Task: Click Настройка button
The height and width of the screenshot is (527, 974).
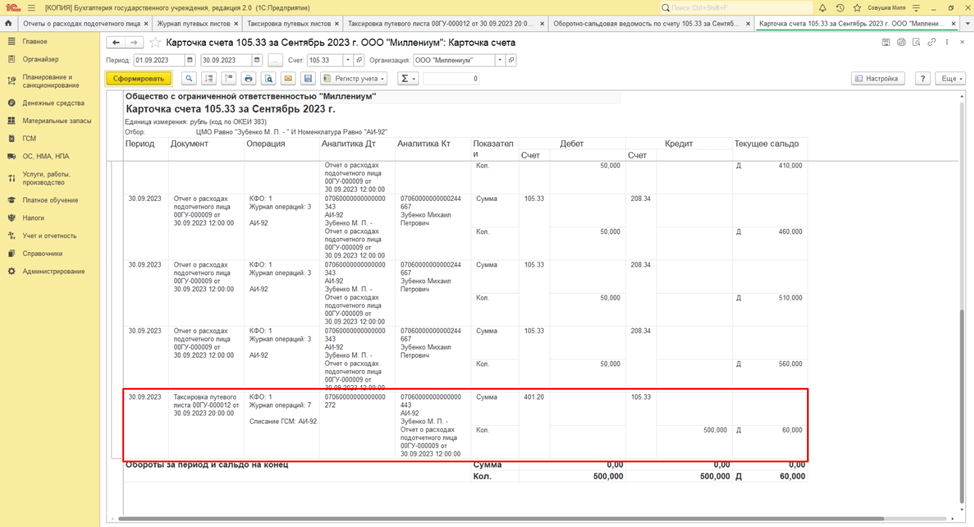Action: click(877, 79)
